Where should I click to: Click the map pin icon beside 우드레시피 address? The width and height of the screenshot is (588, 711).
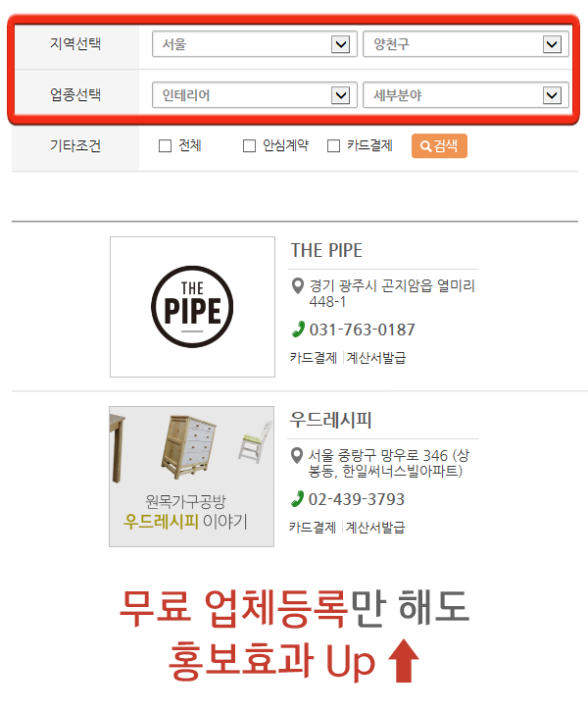click(x=296, y=455)
